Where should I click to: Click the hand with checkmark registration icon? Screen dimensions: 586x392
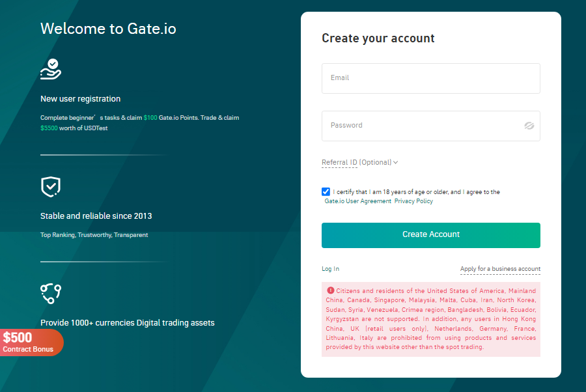coord(51,69)
